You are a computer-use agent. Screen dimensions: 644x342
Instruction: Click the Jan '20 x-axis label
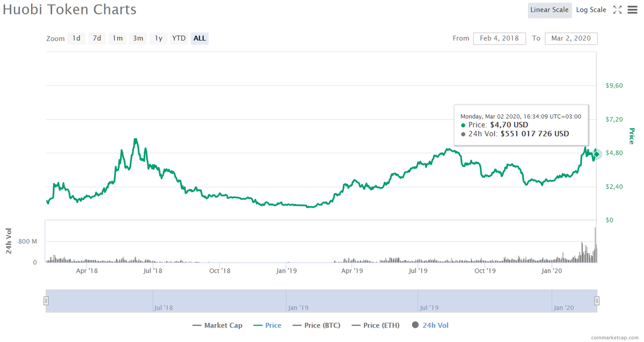coord(552,271)
